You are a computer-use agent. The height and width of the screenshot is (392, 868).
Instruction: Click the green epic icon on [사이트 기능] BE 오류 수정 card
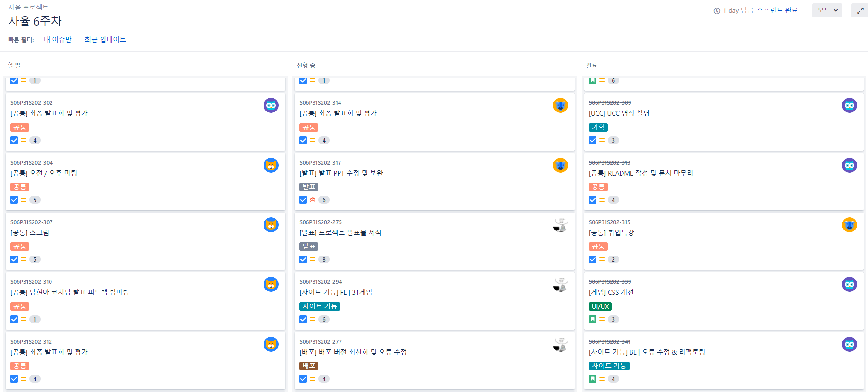(593, 379)
